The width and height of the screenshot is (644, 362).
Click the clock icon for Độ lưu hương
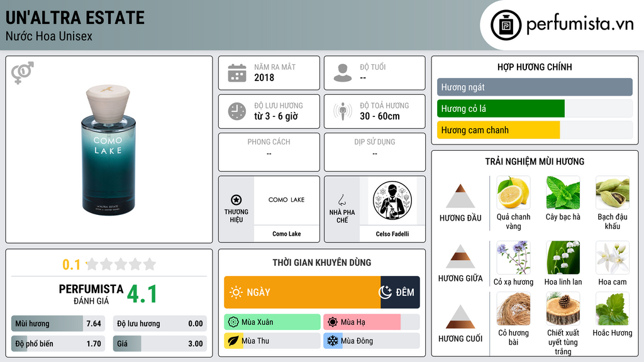[x=237, y=111]
